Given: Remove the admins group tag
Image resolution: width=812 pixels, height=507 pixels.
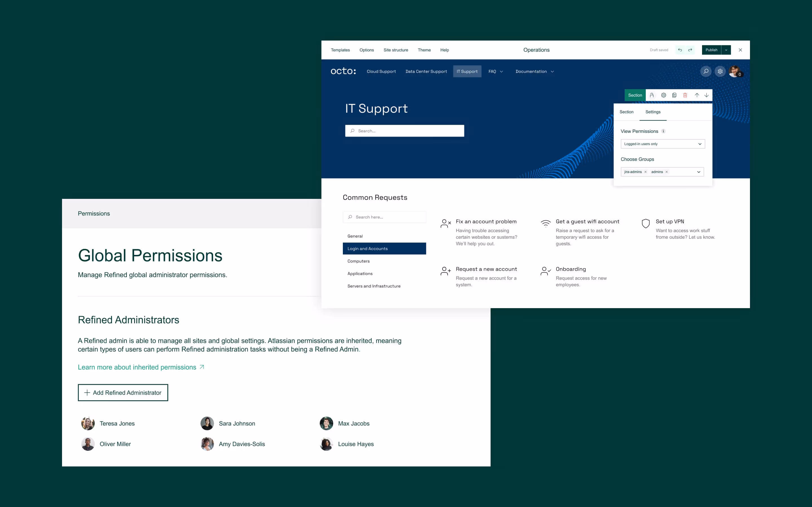Looking at the screenshot, I should [x=667, y=172].
